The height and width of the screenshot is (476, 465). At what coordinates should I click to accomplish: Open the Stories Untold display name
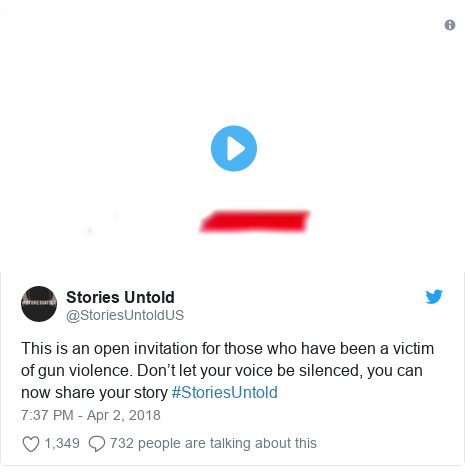point(120,297)
